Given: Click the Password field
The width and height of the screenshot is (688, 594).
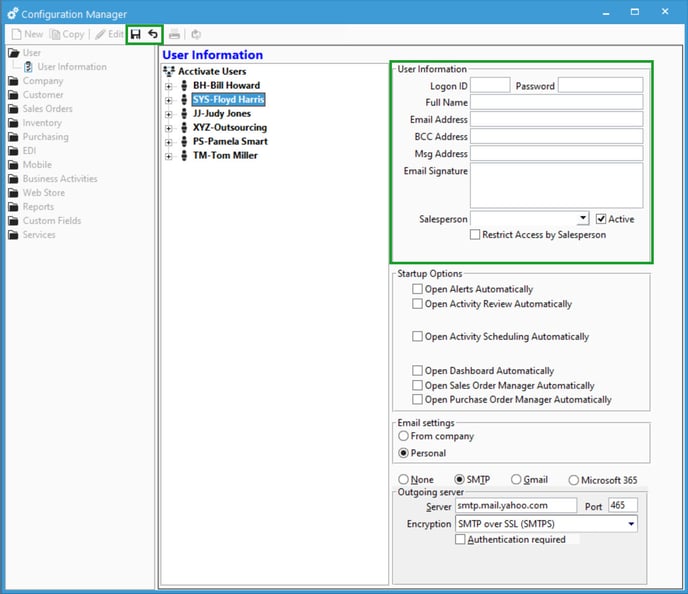Looking at the screenshot, I should coord(601,85).
